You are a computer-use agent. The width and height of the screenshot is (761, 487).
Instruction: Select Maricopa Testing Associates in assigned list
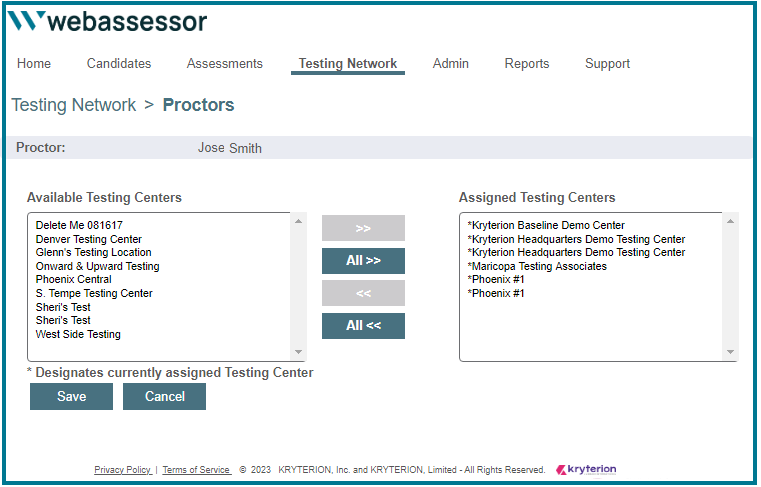tap(539, 267)
